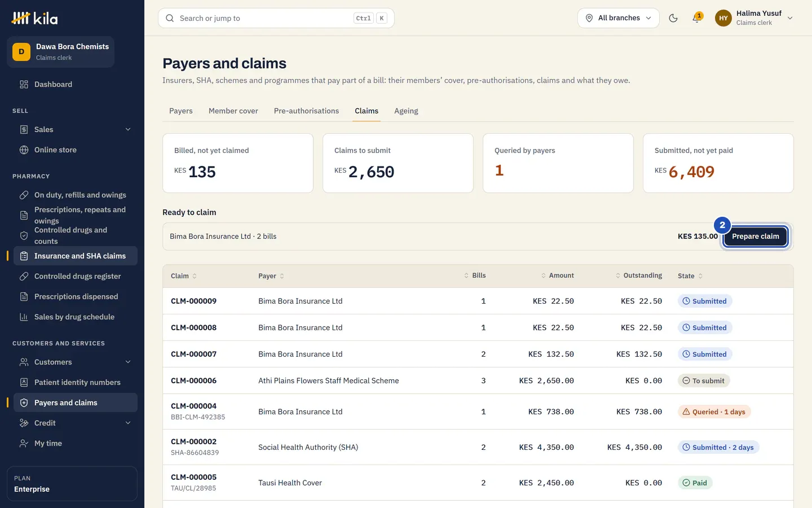This screenshot has height=508, width=812.
Task: Open the Prescriptions, repeats and owings page
Action: click(x=76, y=216)
